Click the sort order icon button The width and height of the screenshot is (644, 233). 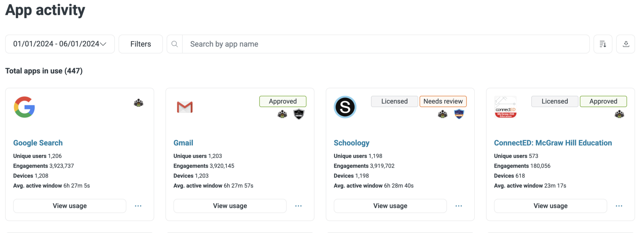pos(602,44)
